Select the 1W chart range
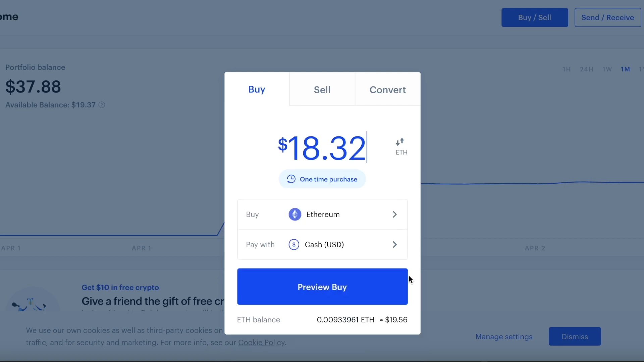644x362 pixels. click(x=607, y=69)
